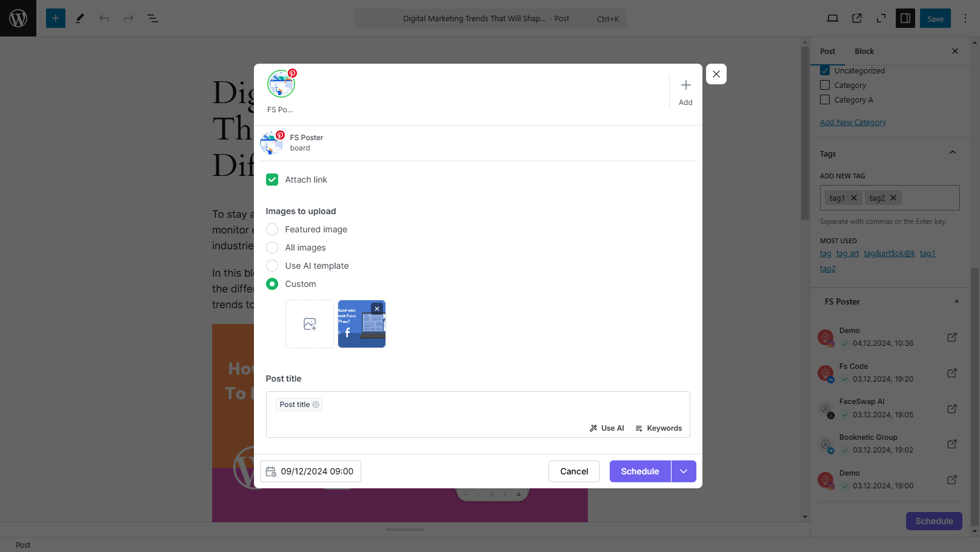Select Featured image radio option
The image size is (980, 552).
coord(272,229)
